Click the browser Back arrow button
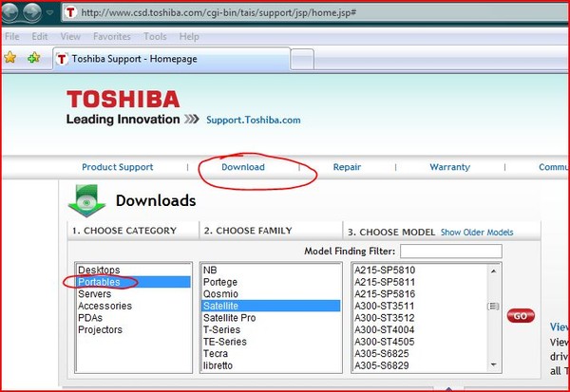The image size is (570, 392). [x=10, y=12]
